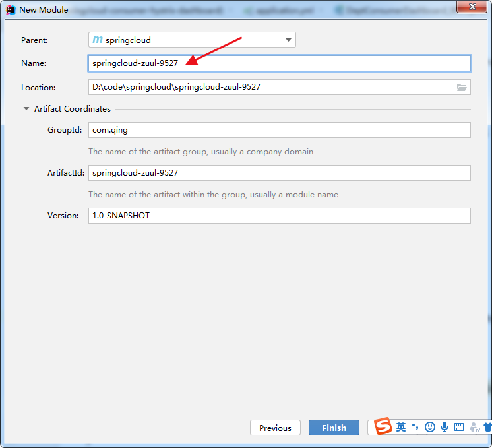Close the New Module dialog
492x448 pixels.
(x=472, y=7)
